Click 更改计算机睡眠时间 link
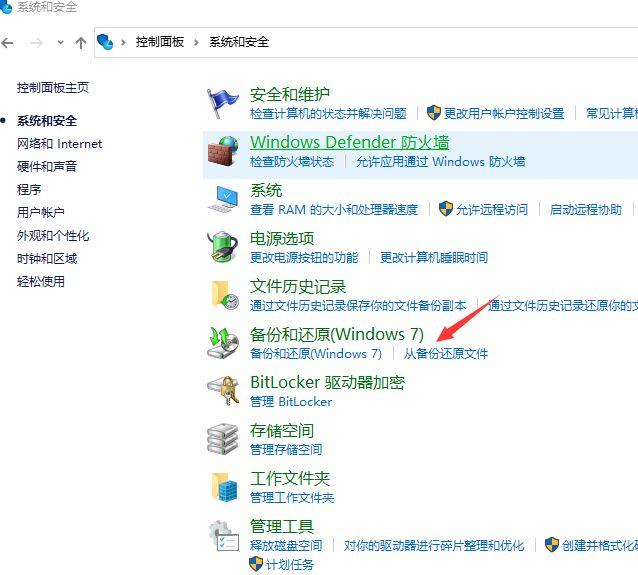Screen dimensions: 638x575 coord(434,258)
